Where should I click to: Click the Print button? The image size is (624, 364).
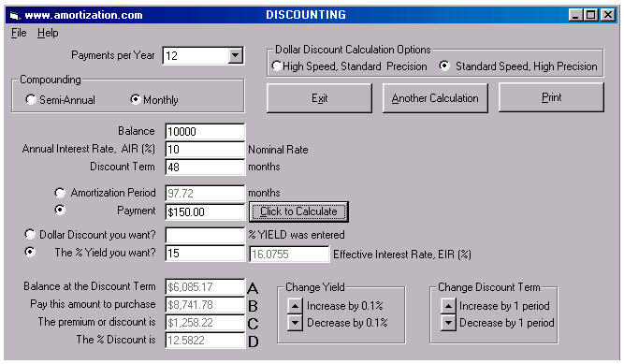click(x=551, y=97)
